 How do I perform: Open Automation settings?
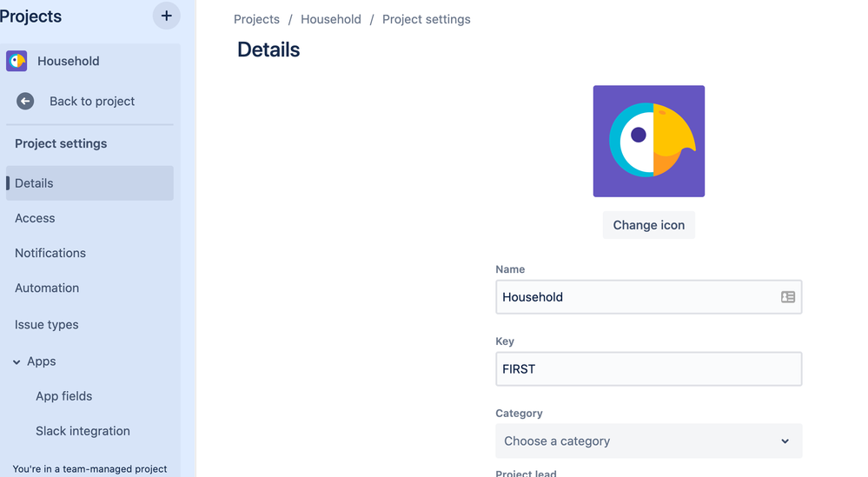coord(47,288)
